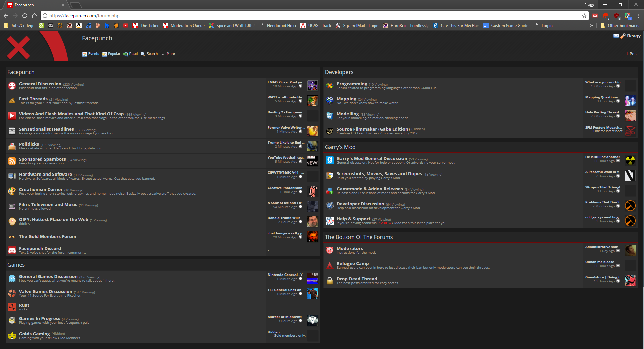
Task: Click the Videos And Flash Movies play icon
Action: click(x=12, y=116)
